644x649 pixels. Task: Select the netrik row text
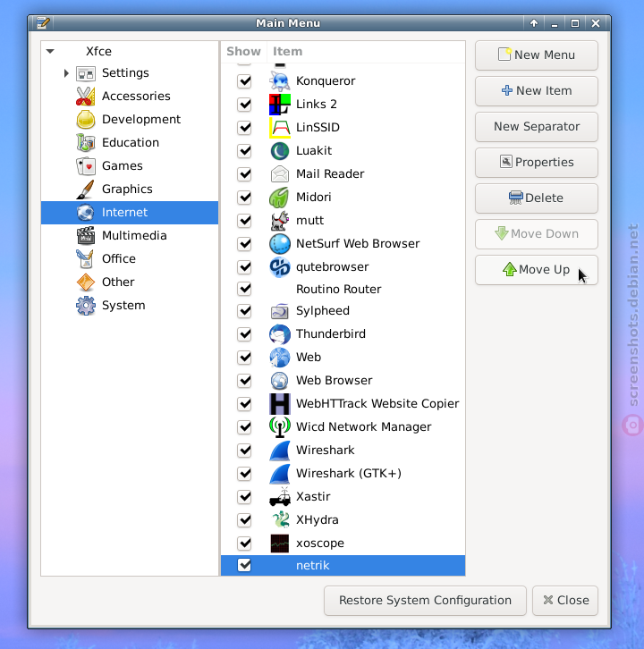coord(312,565)
